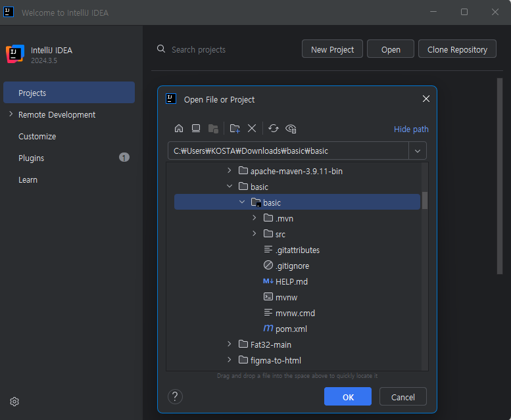Viewport: 511px width, 420px height.
Task: Click the text file icon beside mvnw.cmd
Action: [268, 313]
